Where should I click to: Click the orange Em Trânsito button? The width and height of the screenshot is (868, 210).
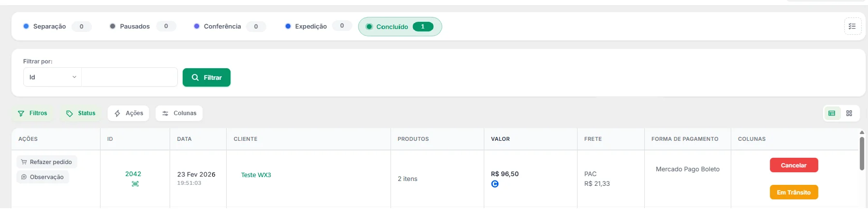794,192
